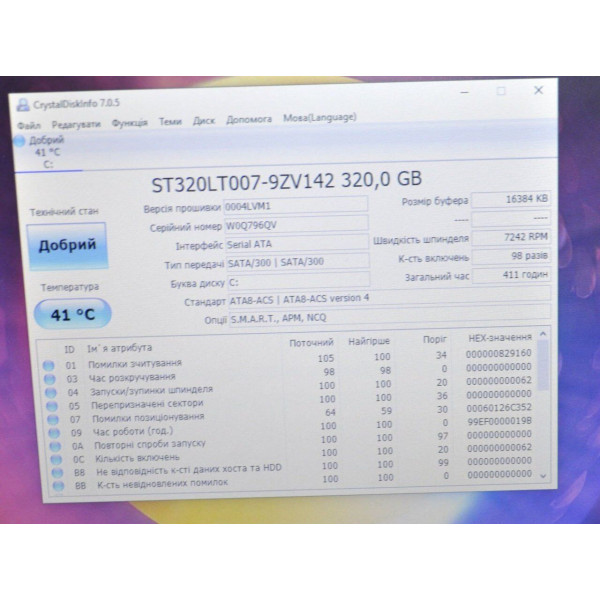This screenshot has width=600, height=600.
Task: Click the attribute list scrollbar thumb
Action: [543, 365]
